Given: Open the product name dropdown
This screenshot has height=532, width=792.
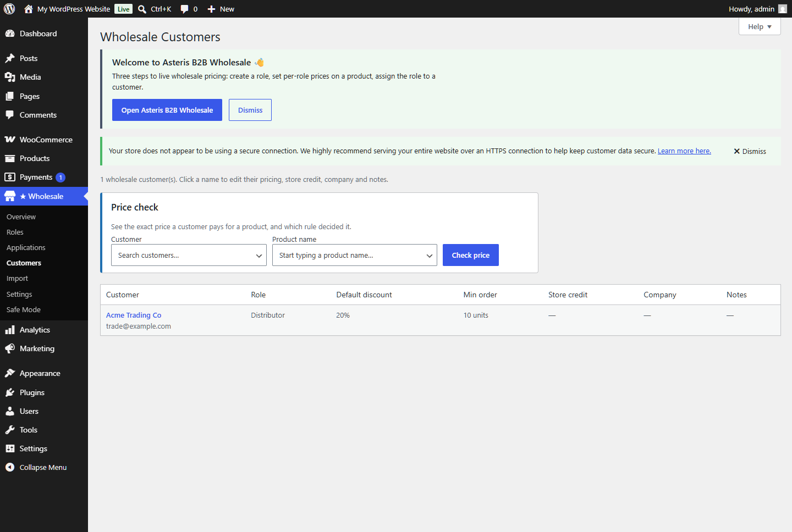Looking at the screenshot, I should [x=355, y=255].
